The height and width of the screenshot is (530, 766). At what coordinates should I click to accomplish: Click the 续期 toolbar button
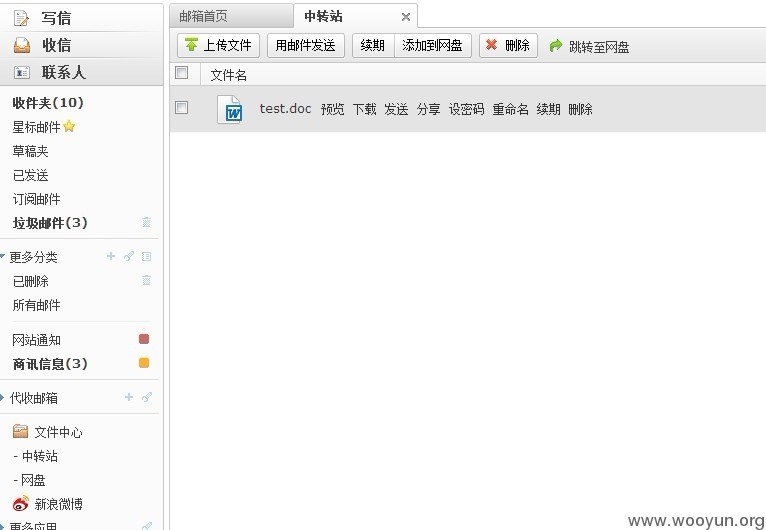click(x=373, y=45)
